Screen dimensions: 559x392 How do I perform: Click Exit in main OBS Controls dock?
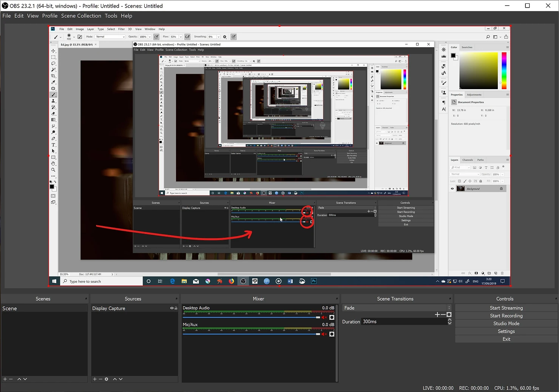[x=506, y=339]
